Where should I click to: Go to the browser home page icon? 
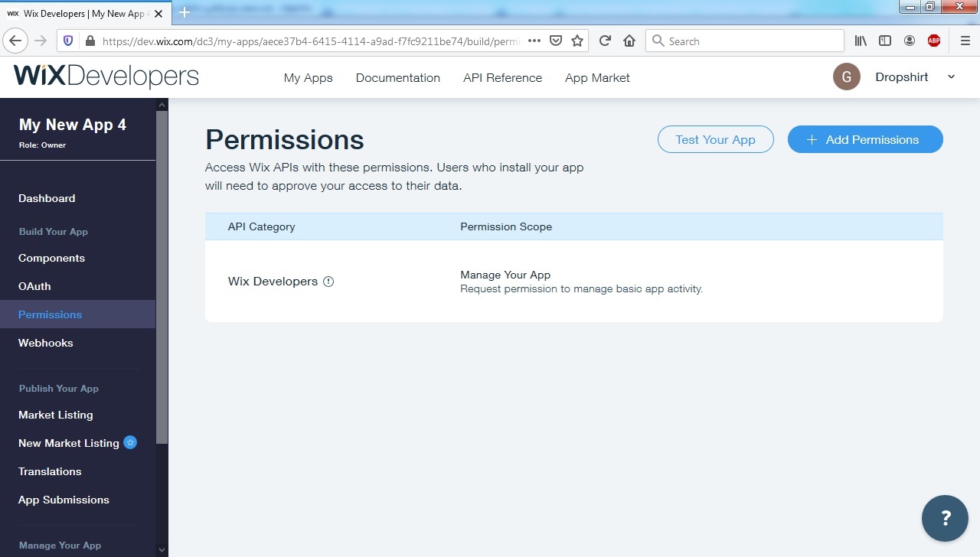pyautogui.click(x=629, y=41)
